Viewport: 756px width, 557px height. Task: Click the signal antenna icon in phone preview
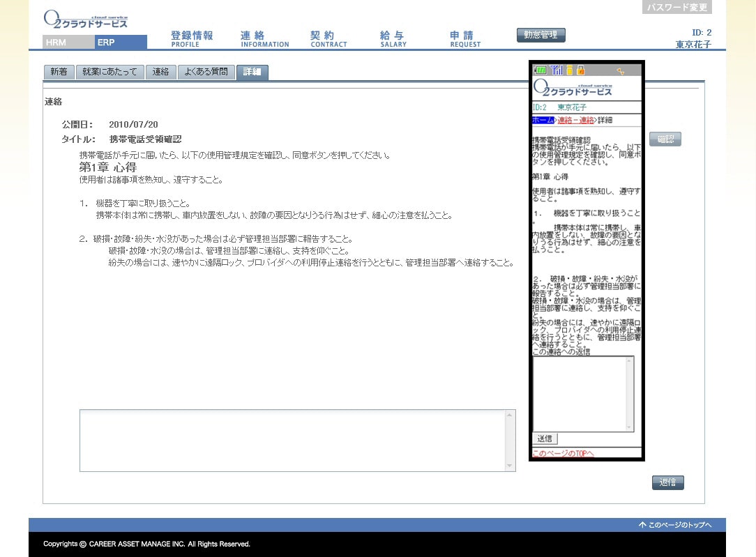[x=557, y=70]
